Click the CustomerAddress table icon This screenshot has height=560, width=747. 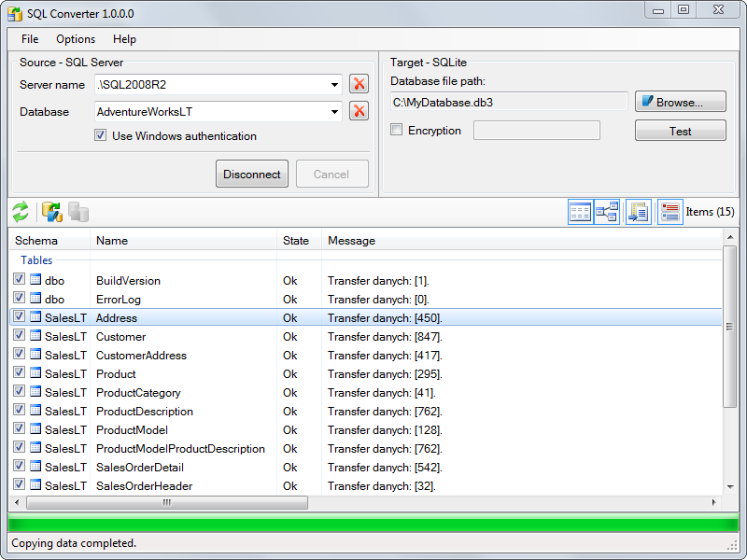click(35, 354)
